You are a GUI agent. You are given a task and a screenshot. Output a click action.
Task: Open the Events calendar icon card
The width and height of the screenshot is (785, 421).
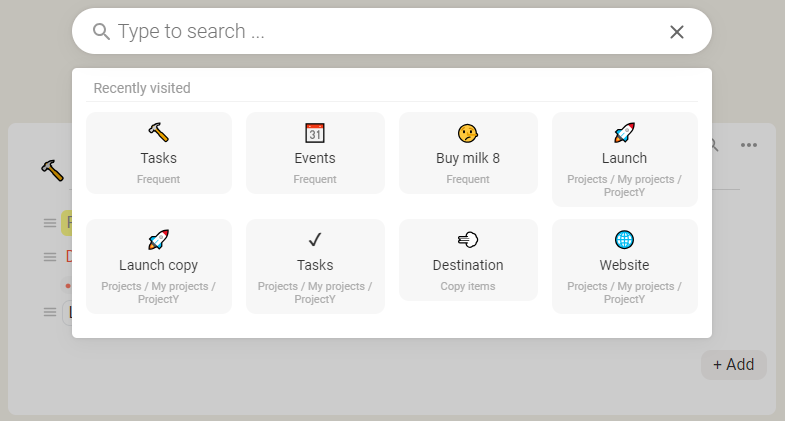[x=315, y=153]
